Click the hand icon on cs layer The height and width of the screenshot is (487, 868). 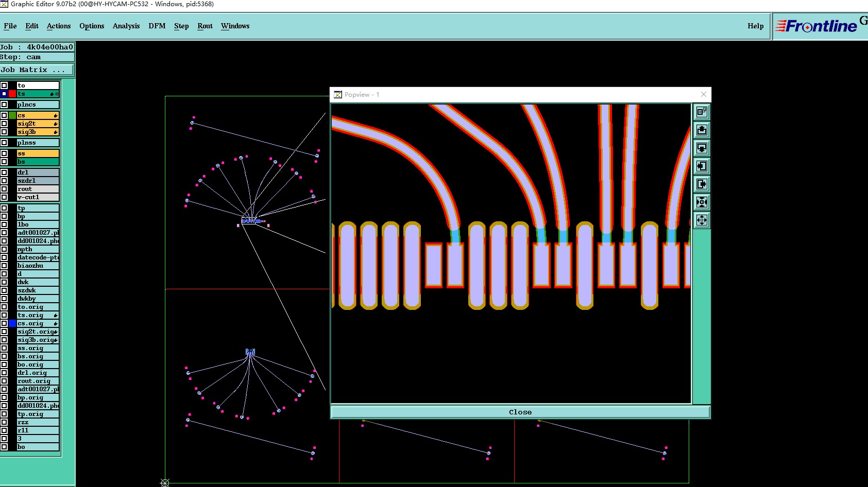[56, 116]
